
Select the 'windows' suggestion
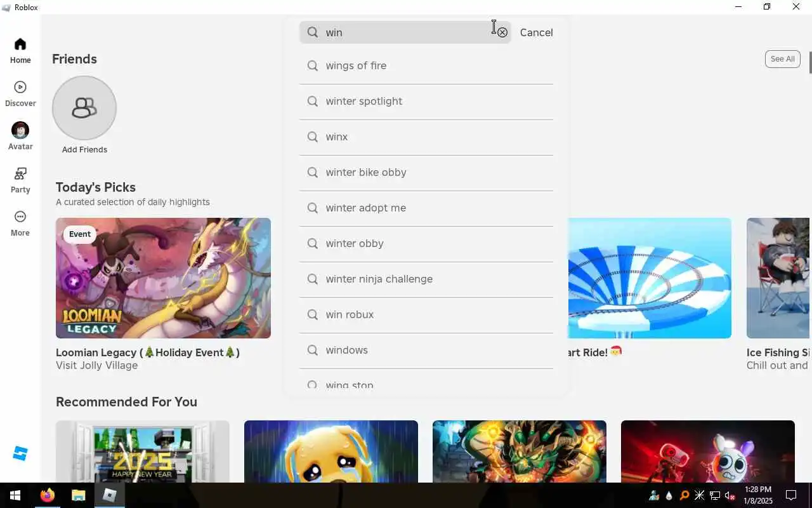(426, 351)
